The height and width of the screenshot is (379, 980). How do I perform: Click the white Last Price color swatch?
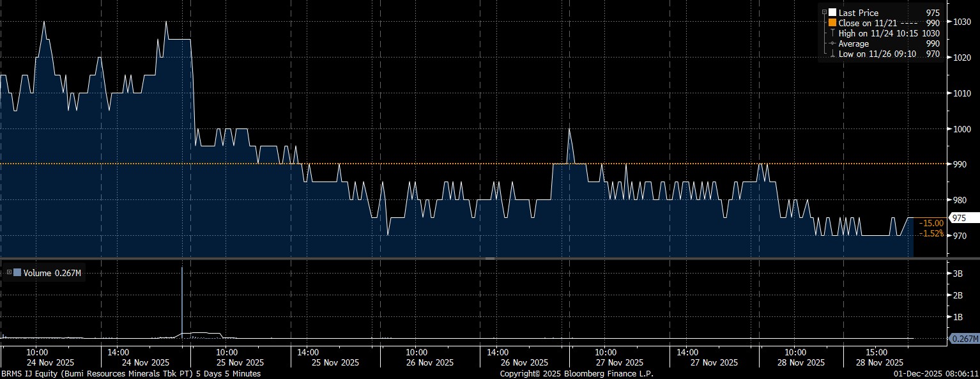coord(832,13)
